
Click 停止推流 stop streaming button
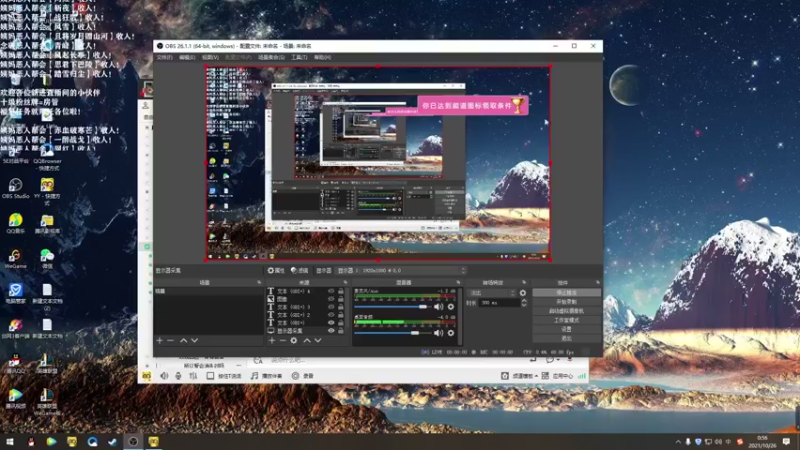click(566, 293)
